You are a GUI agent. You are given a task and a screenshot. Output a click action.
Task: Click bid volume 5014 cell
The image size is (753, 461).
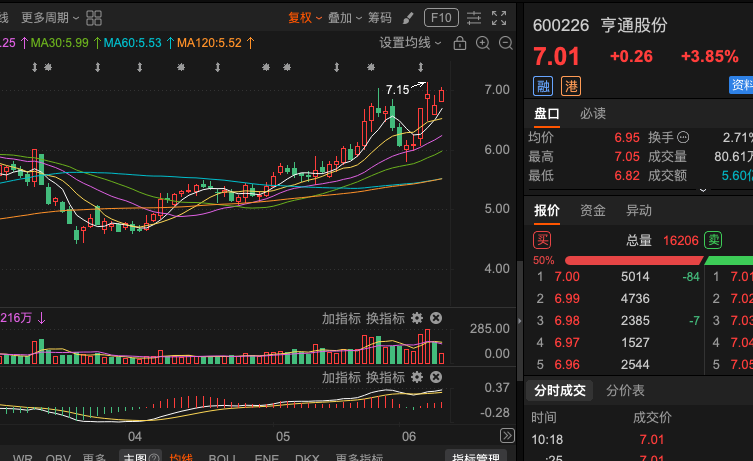tap(635, 277)
